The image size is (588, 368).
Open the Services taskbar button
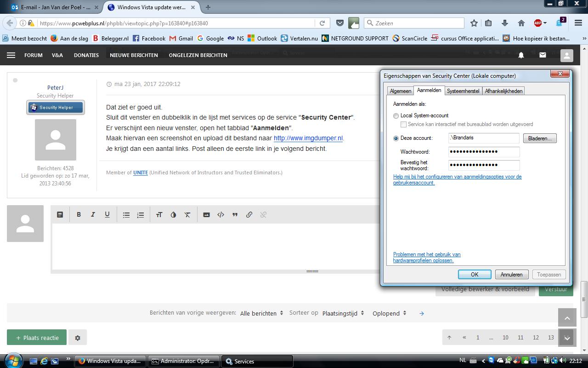(x=257, y=362)
